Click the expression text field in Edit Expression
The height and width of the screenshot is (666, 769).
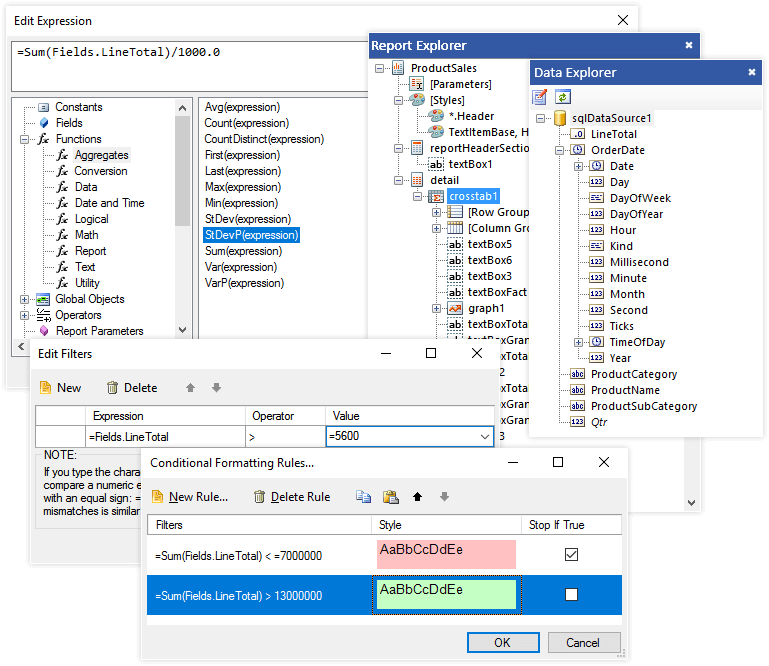coord(190,66)
